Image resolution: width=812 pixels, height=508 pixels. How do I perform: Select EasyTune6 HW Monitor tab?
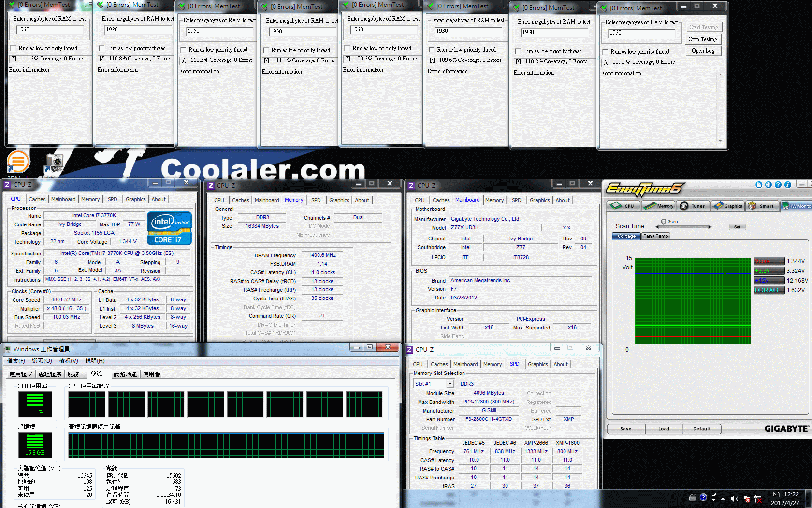[x=797, y=206]
